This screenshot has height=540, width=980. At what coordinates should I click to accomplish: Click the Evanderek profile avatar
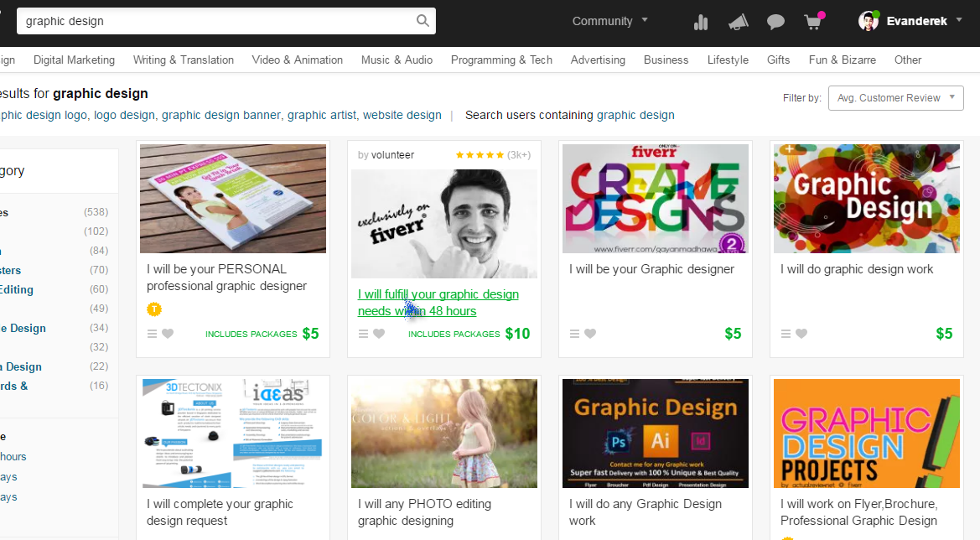(869, 21)
